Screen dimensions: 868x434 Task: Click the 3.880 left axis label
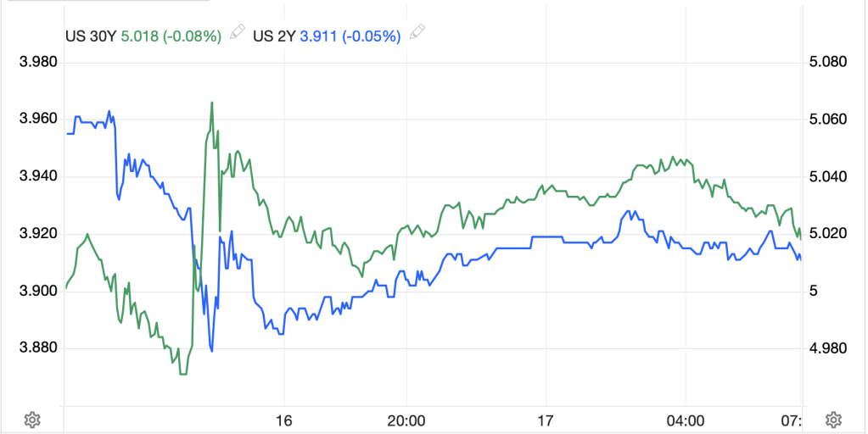[37, 348]
